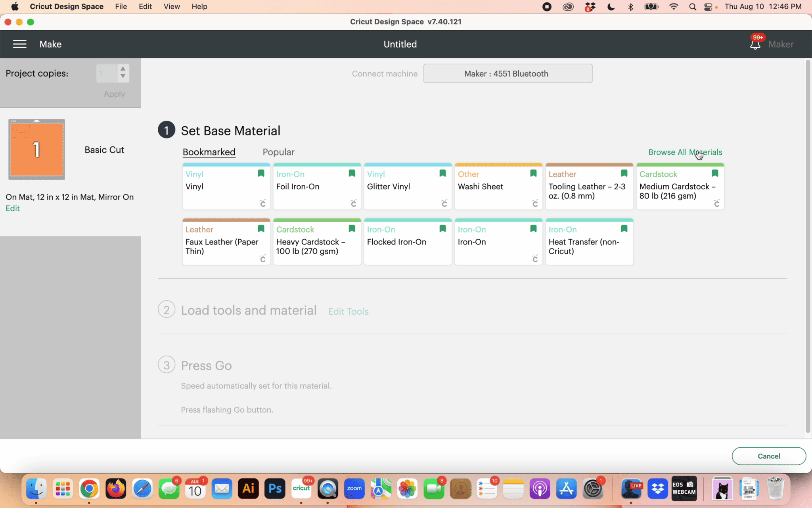Open the File menu
The image size is (812, 508).
click(121, 7)
